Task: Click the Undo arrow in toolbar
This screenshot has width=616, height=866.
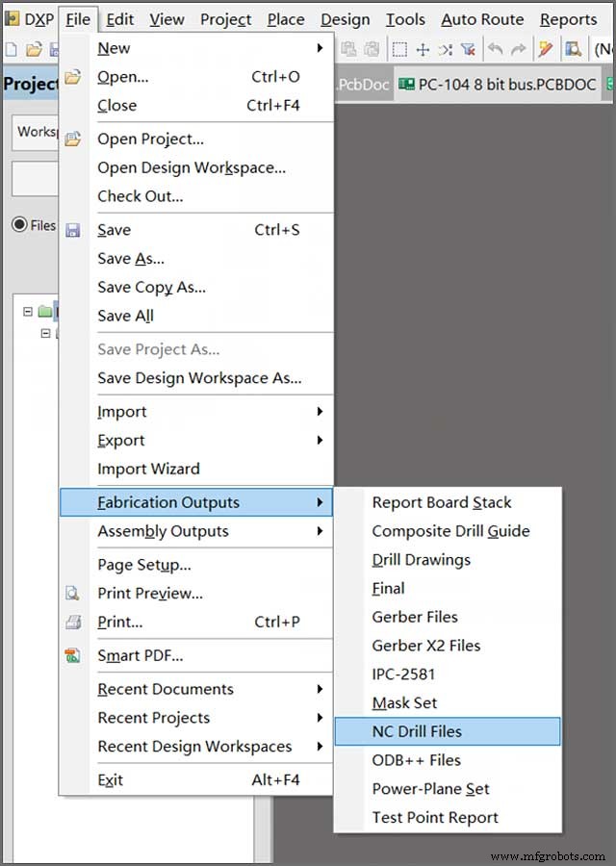Action: click(x=495, y=49)
